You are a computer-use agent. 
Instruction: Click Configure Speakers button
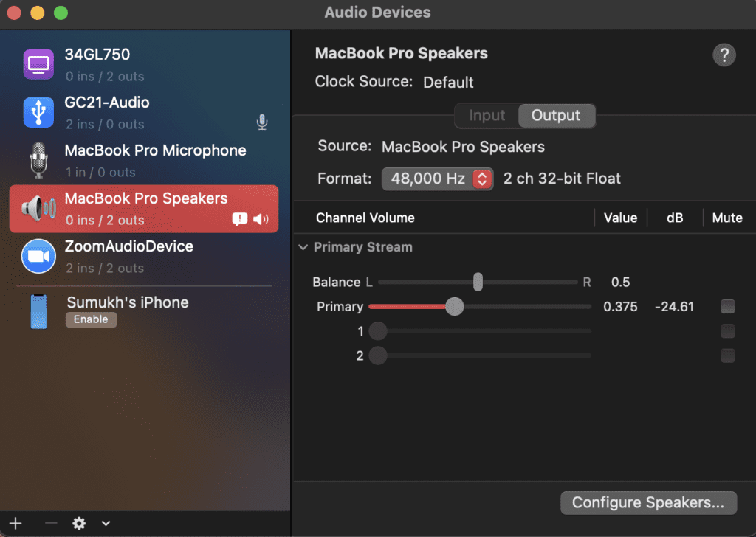coord(648,502)
